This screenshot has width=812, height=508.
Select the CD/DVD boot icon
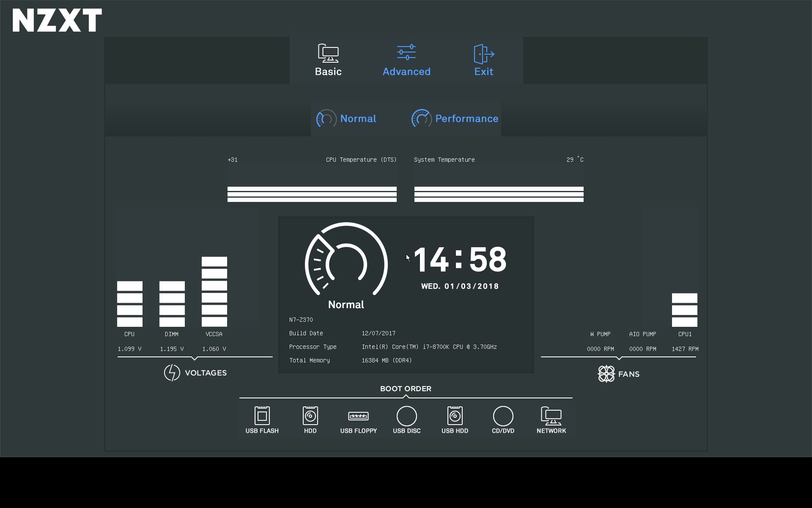[503, 416]
